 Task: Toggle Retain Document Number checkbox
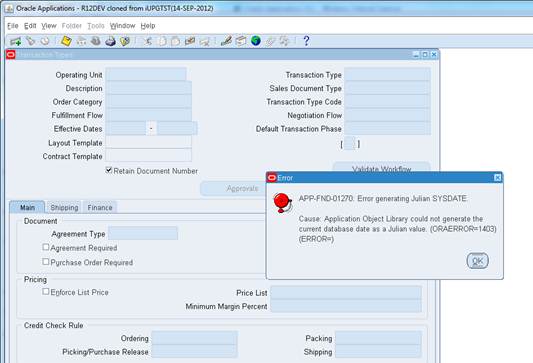tap(109, 170)
